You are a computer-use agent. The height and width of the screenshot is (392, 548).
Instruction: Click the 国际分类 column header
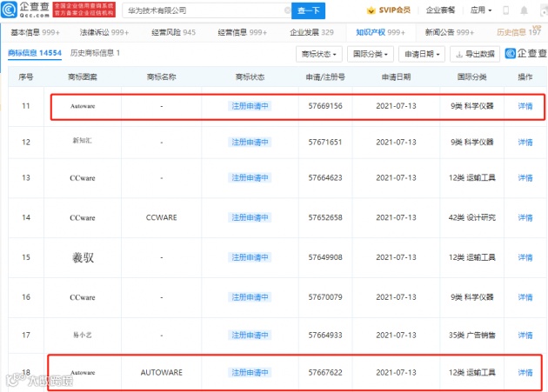472,77
